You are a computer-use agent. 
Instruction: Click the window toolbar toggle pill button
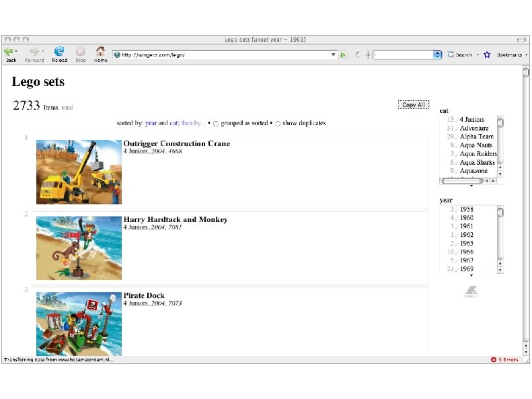[521, 40]
